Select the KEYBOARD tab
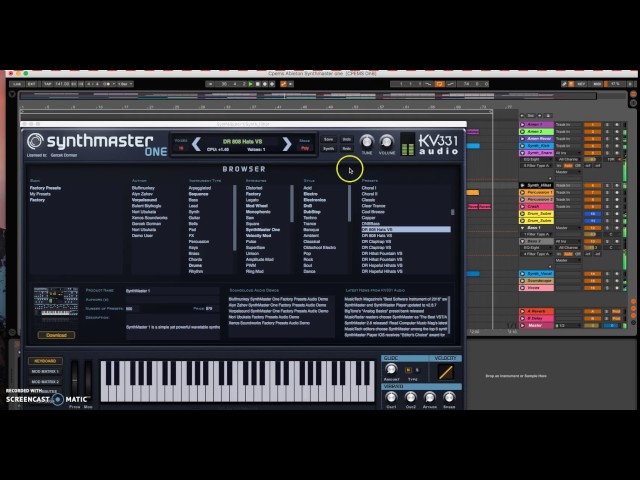The height and width of the screenshot is (480, 640). (45, 361)
